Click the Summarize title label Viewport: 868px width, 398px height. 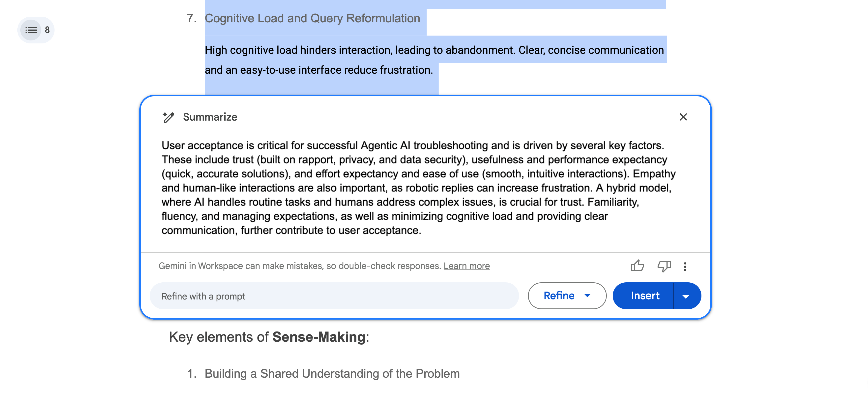[x=210, y=117]
